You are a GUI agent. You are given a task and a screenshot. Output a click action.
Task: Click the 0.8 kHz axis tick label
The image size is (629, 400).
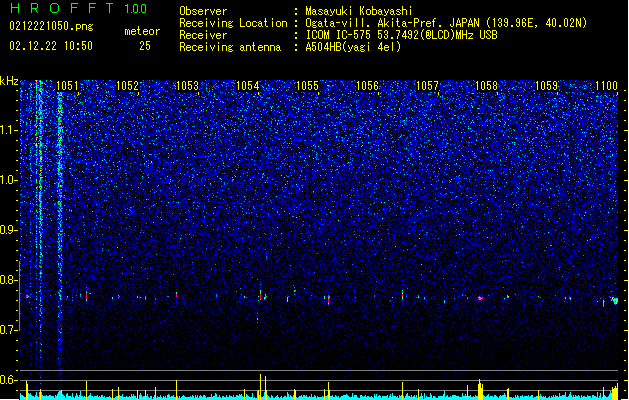[x=9, y=280]
